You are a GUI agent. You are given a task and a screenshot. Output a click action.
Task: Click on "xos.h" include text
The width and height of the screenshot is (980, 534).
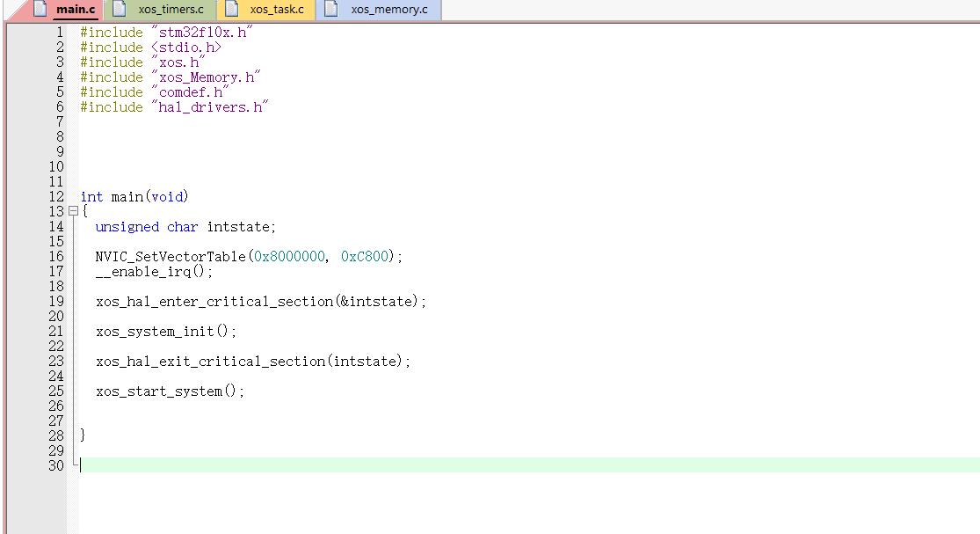pyautogui.click(x=178, y=62)
